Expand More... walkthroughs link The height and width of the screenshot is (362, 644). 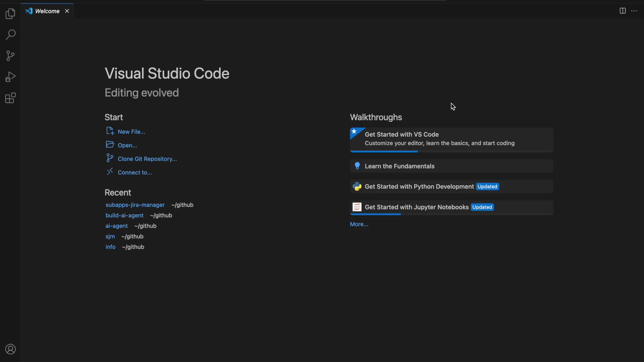(x=359, y=224)
